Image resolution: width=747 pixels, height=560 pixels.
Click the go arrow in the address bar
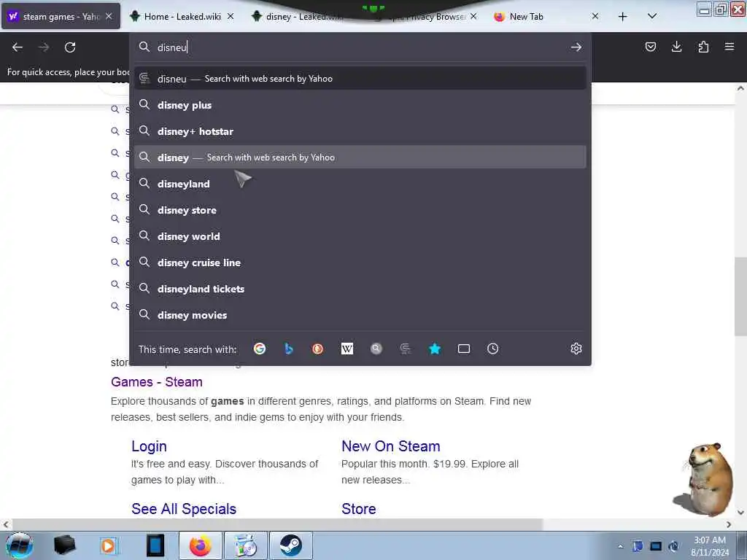pos(576,47)
